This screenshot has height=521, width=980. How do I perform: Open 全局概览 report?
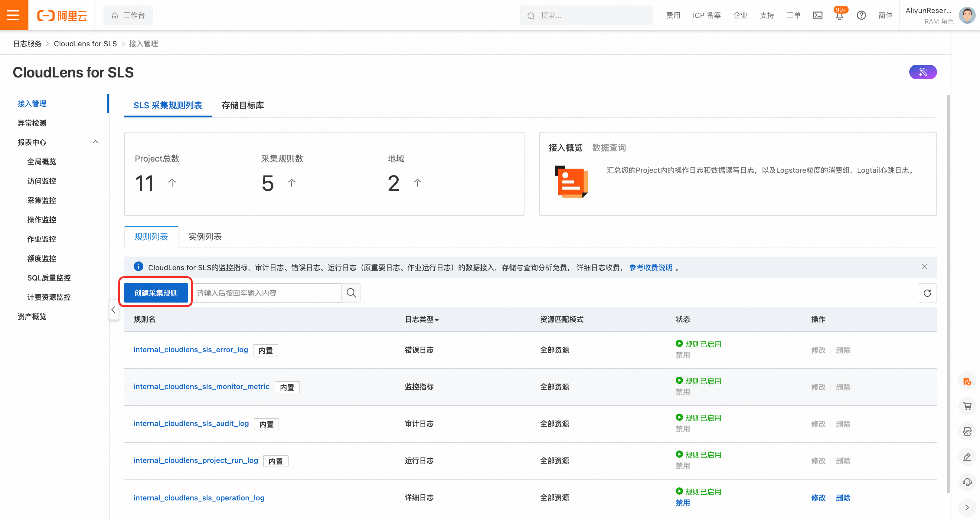click(x=41, y=161)
